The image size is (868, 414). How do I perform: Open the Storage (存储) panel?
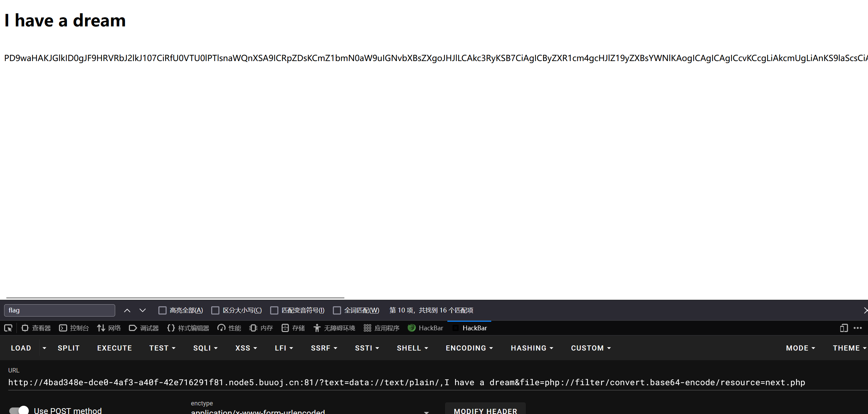click(x=293, y=328)
